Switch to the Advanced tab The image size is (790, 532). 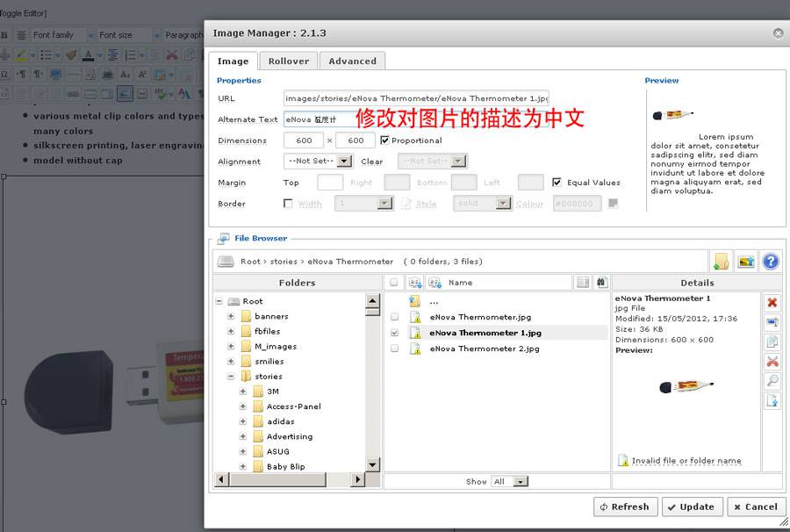(x=352, y=61)
